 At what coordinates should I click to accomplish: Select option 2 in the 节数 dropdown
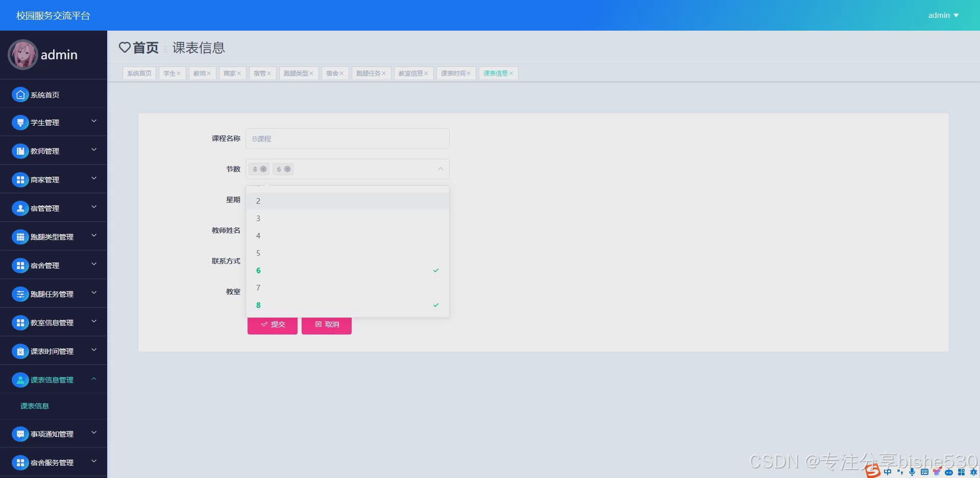pyautogui.click(x=348, y=201)
